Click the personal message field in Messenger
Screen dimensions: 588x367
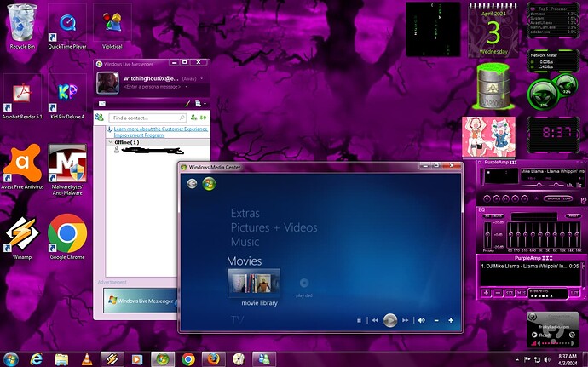pyautogui.click(x=153, y=87)
